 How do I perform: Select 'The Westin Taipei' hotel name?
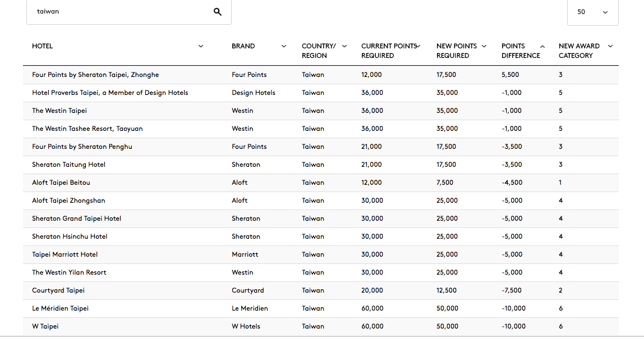(59, 111)
